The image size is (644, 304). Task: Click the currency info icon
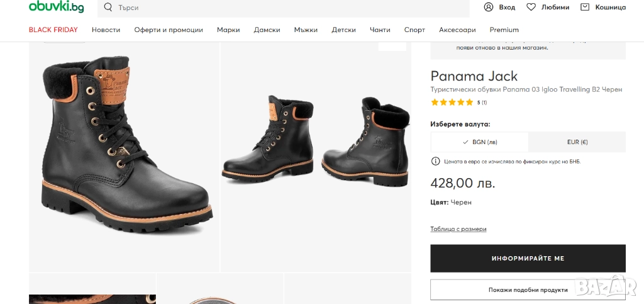coord(435,161)
